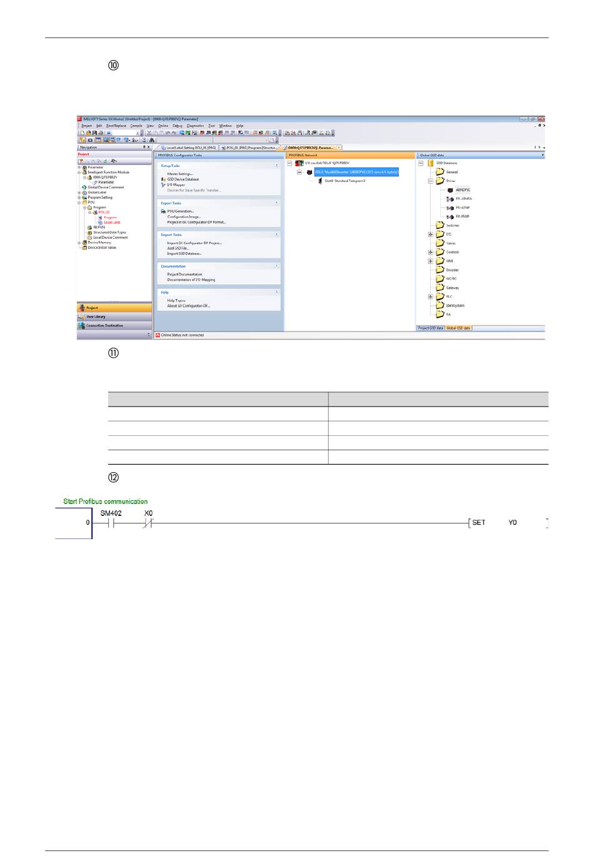Image resolution: width=594 pixels, height=868 pixels.
Task: Select the A8NDPV1 drive device icon
Action: (x=450, y=189)
